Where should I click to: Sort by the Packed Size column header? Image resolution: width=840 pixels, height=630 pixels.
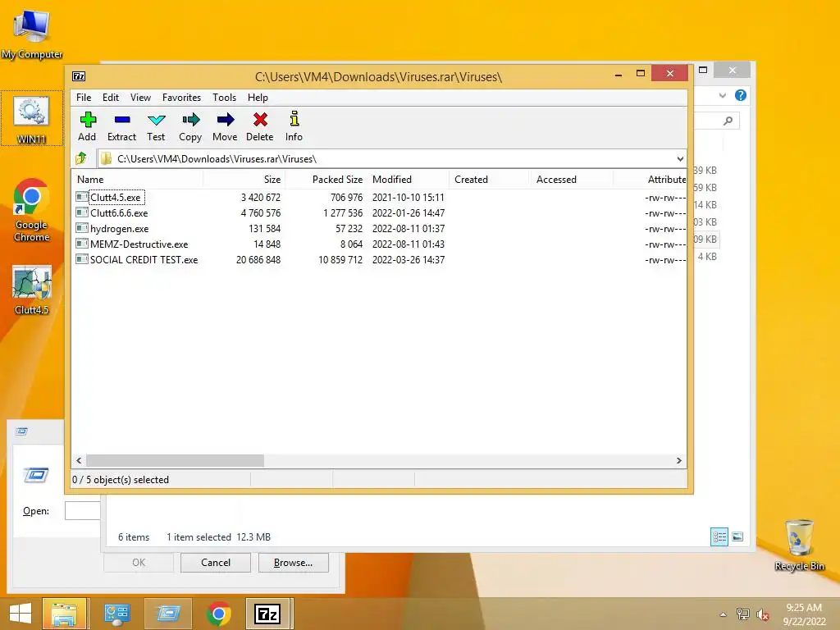326,180
